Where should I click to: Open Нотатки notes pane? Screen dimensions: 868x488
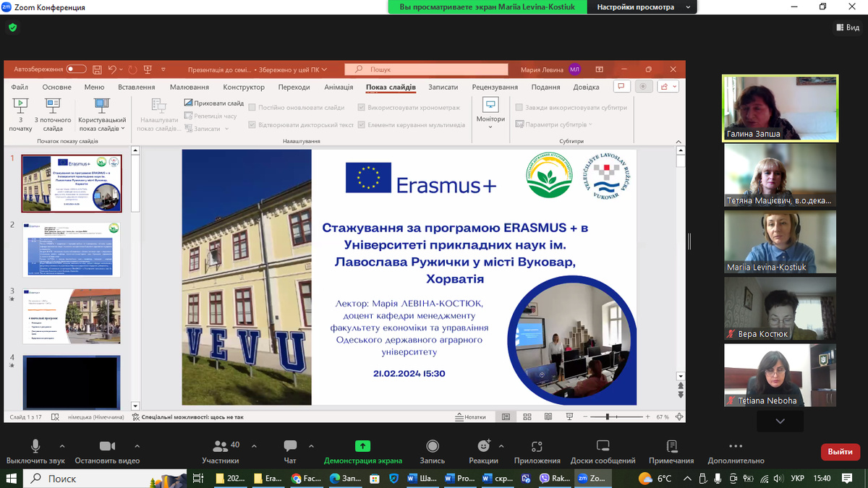pos(470,417)
